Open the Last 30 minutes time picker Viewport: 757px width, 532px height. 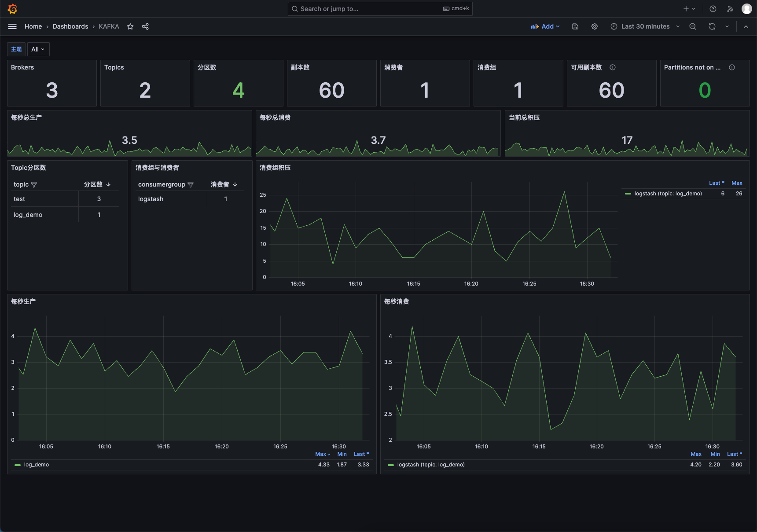pos(645,26)
